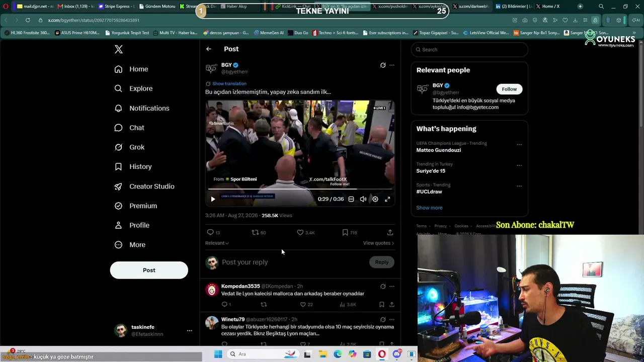This screenshot has height=362, width=644.
Task: Open the Relevant reply sorting dropdown
Action: point(217,243)
